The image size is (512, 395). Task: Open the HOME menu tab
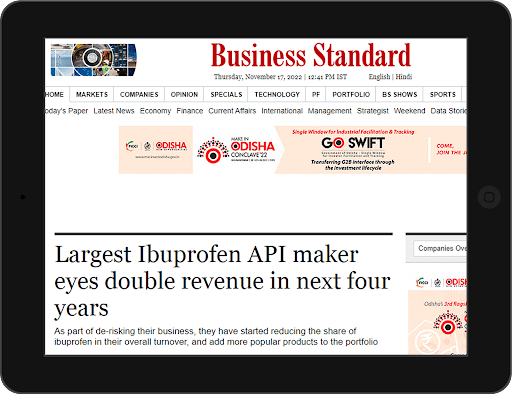click(55, 95)
